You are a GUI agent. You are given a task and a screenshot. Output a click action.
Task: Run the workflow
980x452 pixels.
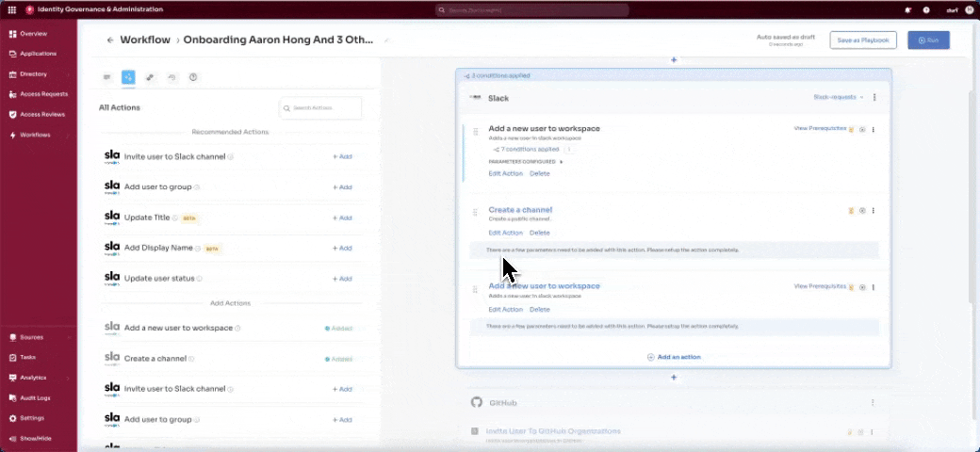pyautogui.click(x=929, y=40)
